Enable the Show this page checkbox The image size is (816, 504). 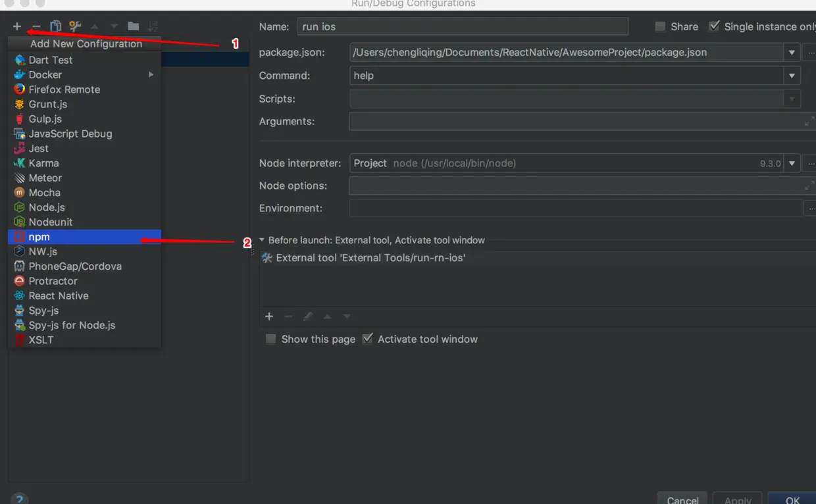pos(270,340)
